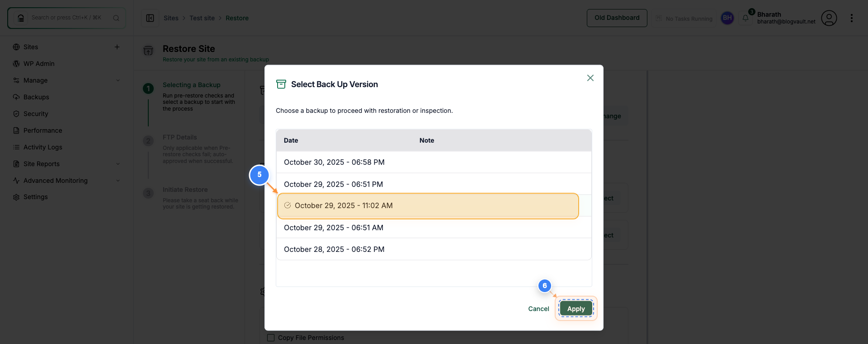Image resolution: width=868 pixels, height=344 pixels.
Task: Click the Activity Logs list icon
Action: [x=16, y=147]
